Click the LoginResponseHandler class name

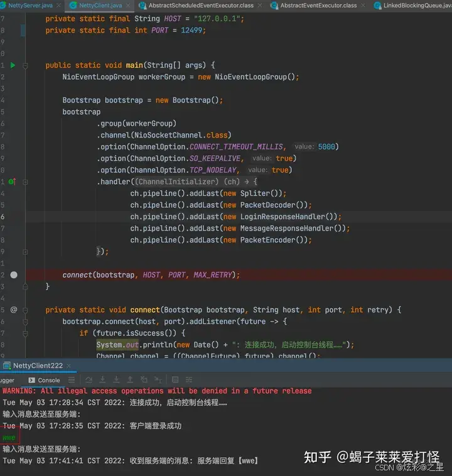coord(282,217)
